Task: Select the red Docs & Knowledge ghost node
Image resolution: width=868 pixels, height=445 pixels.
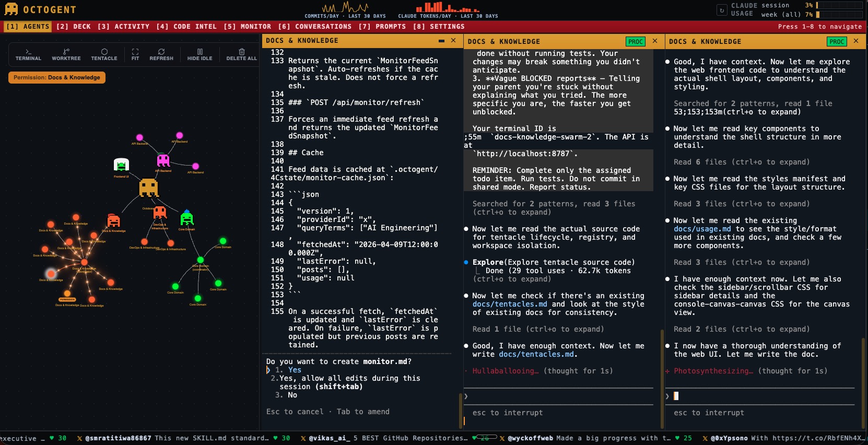Action: tap(113, 220)
